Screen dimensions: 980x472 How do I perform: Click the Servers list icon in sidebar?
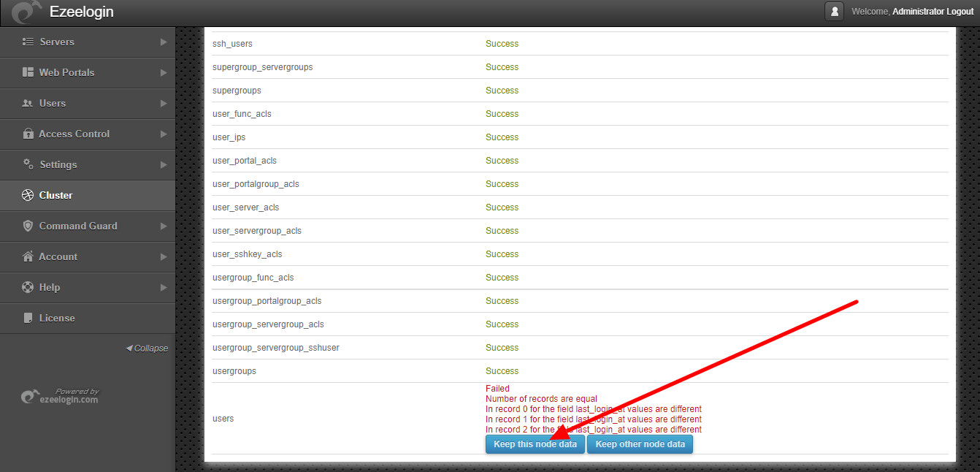pos(28,42)
